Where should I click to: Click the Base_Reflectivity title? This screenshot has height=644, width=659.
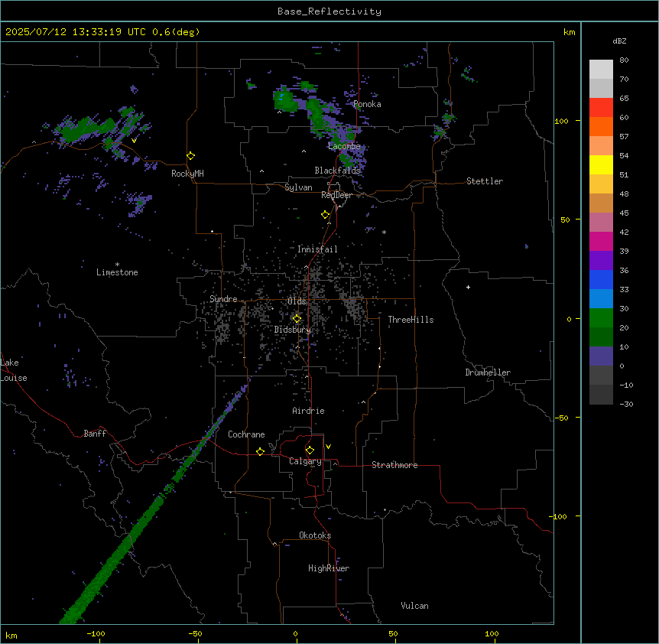click(x=329, y=11)
